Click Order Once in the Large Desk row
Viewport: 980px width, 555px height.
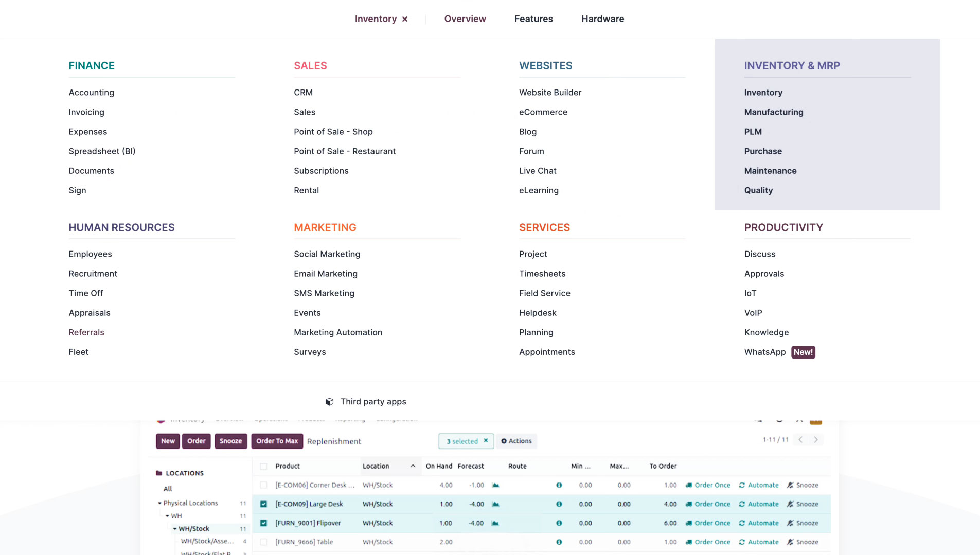coord(708,504)
